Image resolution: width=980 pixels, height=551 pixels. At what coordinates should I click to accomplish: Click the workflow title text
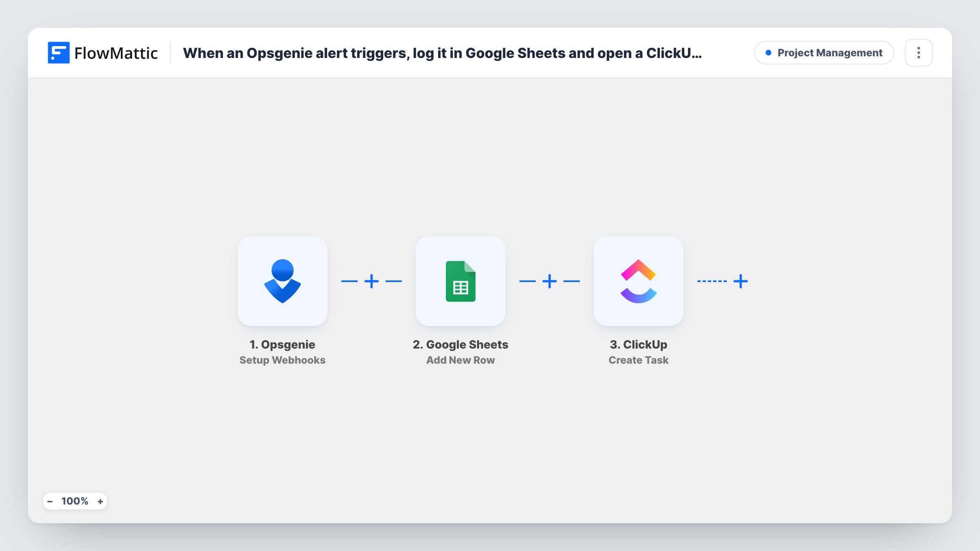point(442,53)
